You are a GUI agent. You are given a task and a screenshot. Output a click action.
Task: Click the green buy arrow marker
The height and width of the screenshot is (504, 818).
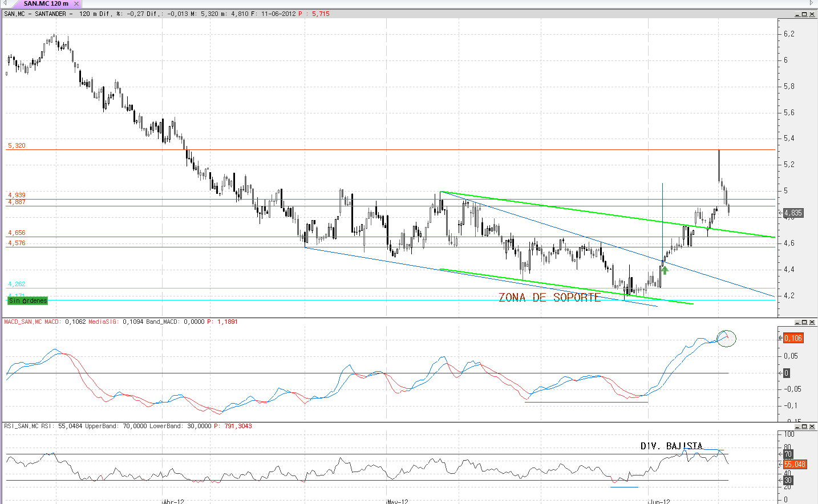(x=665, y=270)
